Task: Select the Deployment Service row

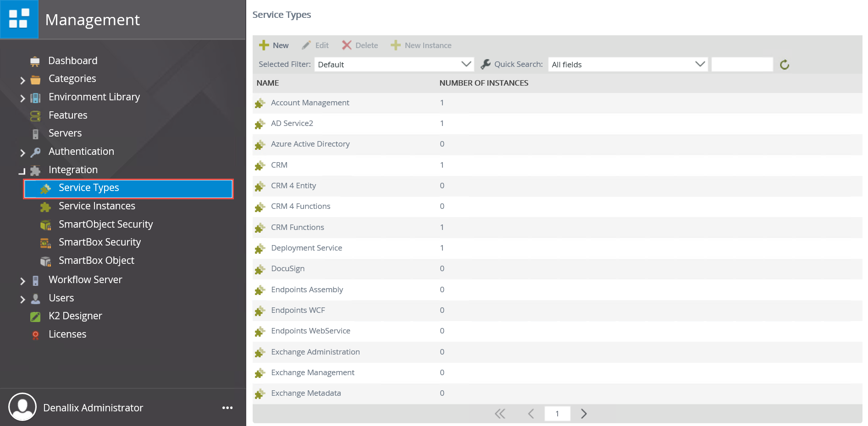Action: (557, 248)
